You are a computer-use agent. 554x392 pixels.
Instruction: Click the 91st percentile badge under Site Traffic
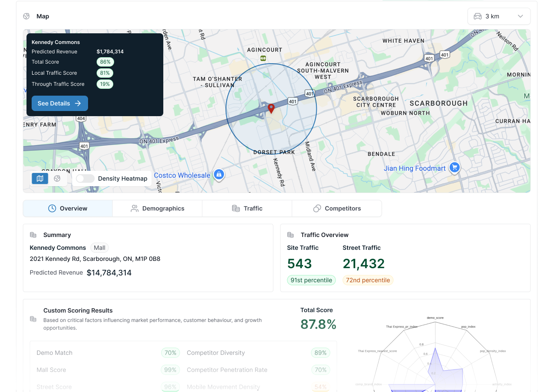(311, 280)
